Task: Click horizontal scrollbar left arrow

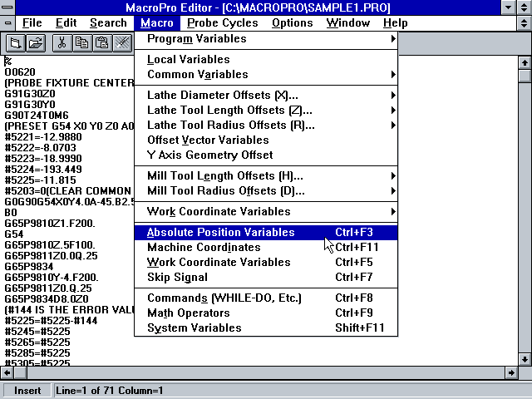Action: pos(7,373)
